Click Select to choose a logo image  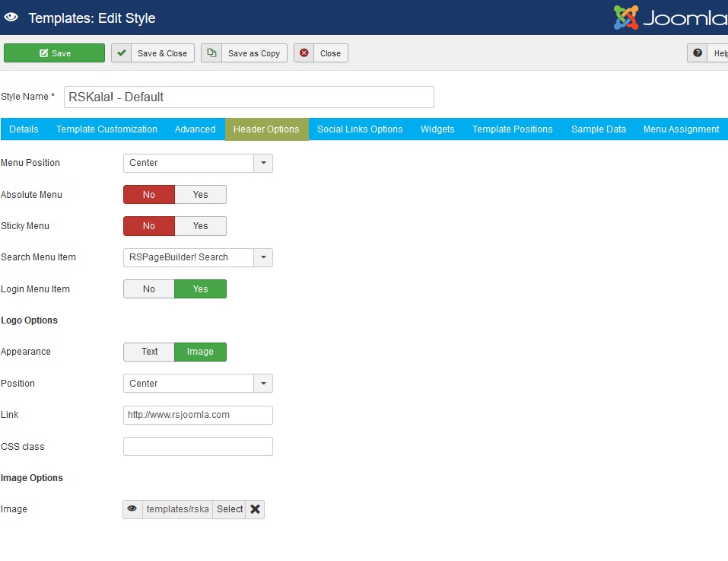click(x=230, y=509)
